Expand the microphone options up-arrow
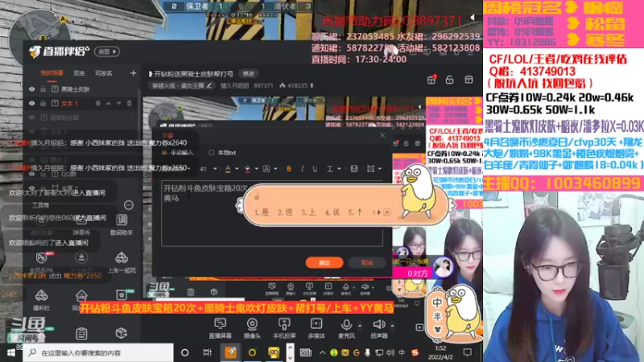The image size is (644, 362). [360, 326]
